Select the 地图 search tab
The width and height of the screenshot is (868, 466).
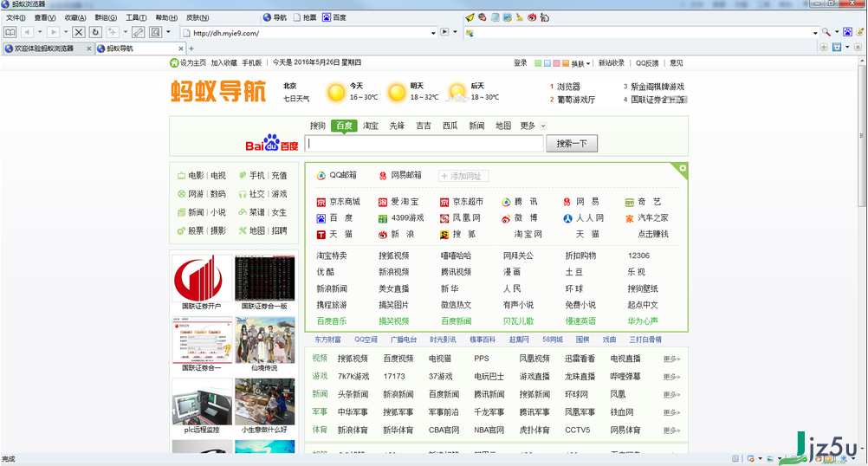[503, 126]
